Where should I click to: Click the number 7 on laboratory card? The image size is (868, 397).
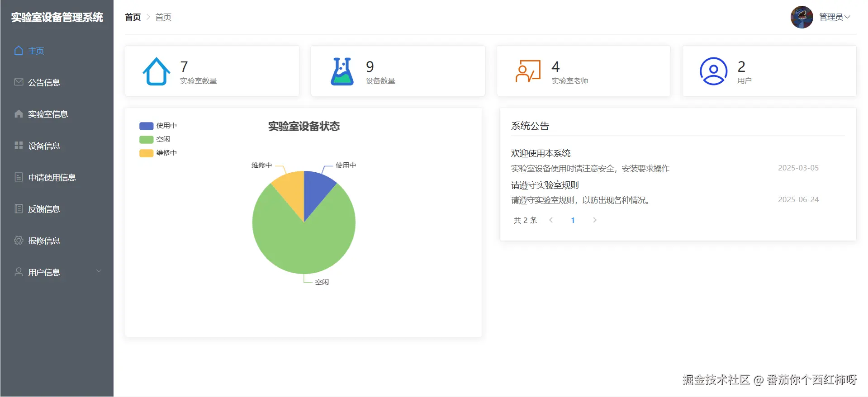(x=184, y=67)
